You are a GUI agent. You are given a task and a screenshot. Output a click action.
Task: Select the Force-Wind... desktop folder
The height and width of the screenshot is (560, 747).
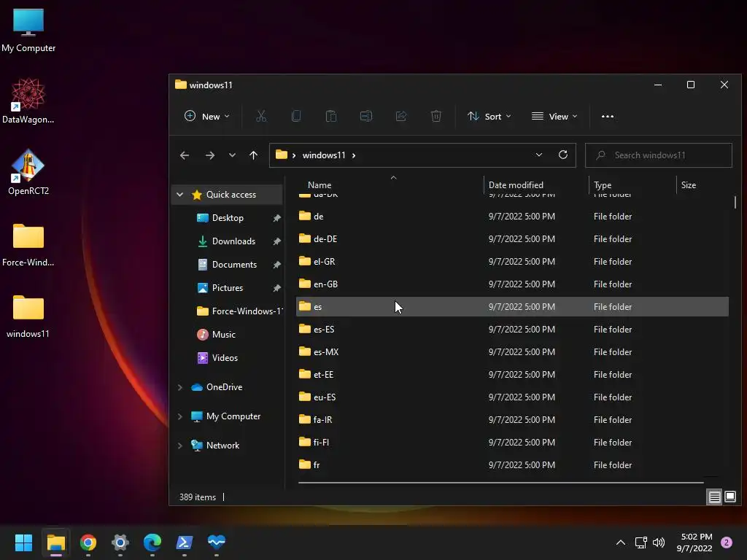(28, 244)
